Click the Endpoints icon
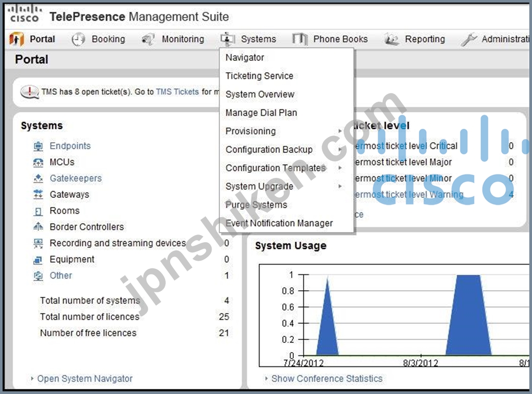This screenshot has height=394, width=532. [38, 146]
